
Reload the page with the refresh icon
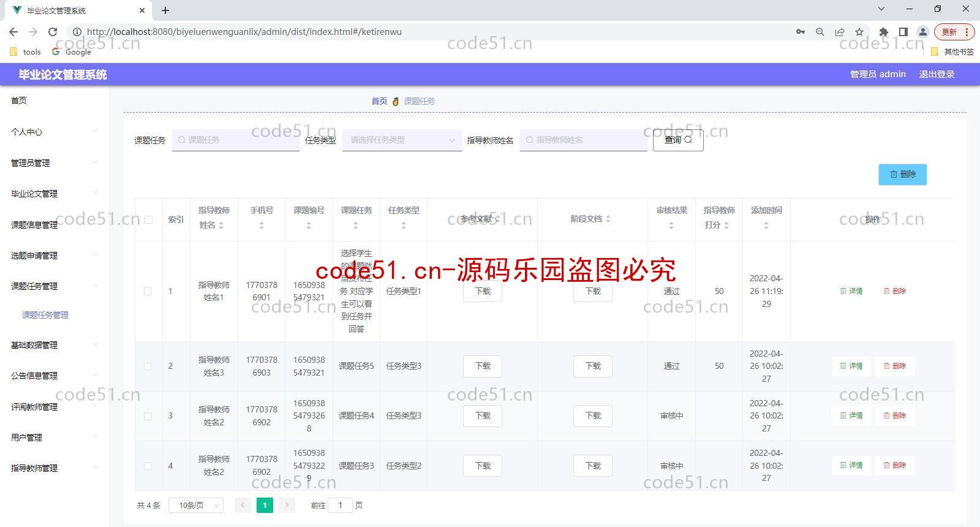coord(53,32)
